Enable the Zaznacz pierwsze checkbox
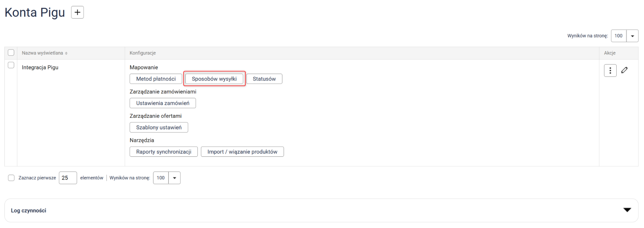 (11, 178)
